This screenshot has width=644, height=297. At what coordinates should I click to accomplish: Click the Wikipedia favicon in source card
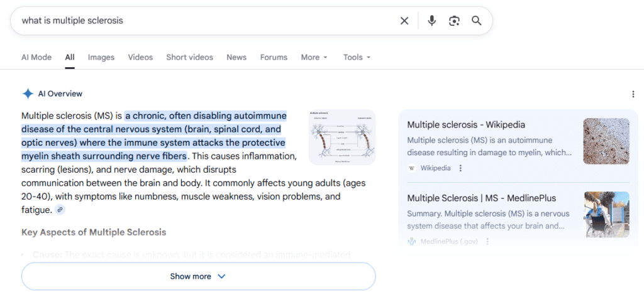click(x=412, y=168)
